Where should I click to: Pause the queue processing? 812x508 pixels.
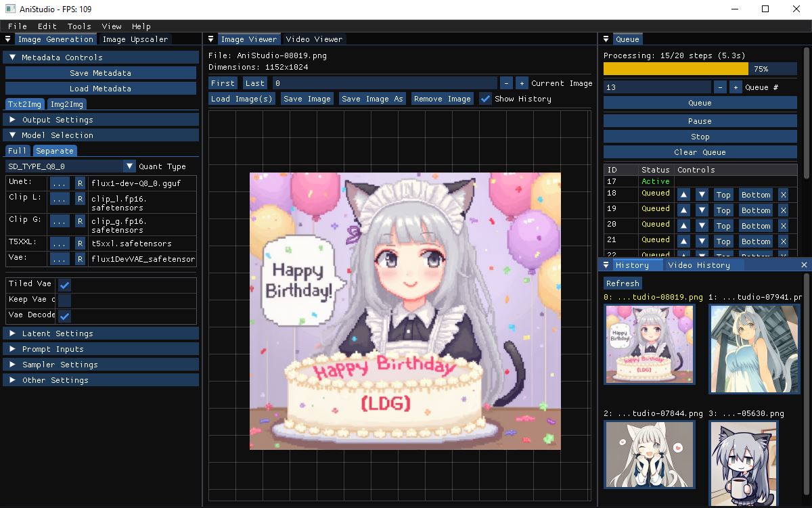700,121
